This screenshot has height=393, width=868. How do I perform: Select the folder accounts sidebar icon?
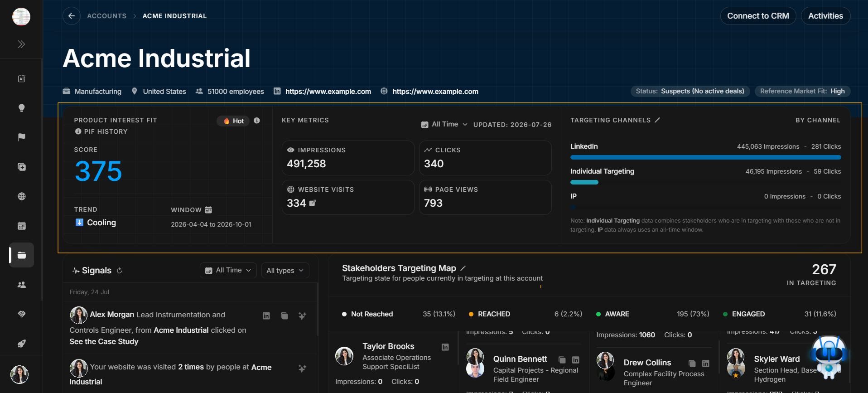(21, 255)
